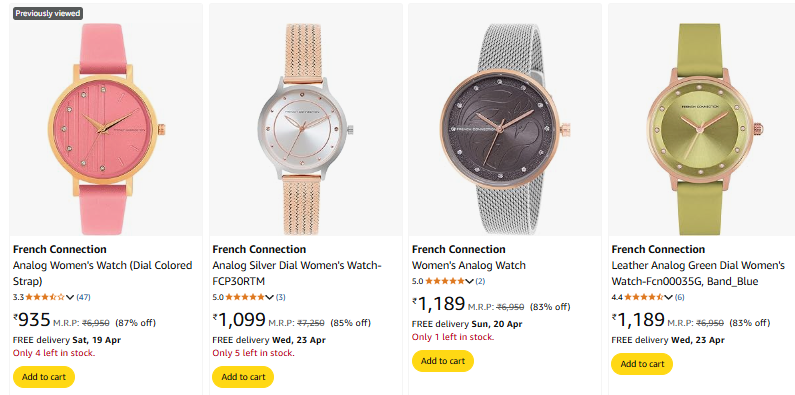The height and width of the screenshot is (395, 795).
Task: Add the Women's Analog Watch to cart
Action: click(443, 361)
